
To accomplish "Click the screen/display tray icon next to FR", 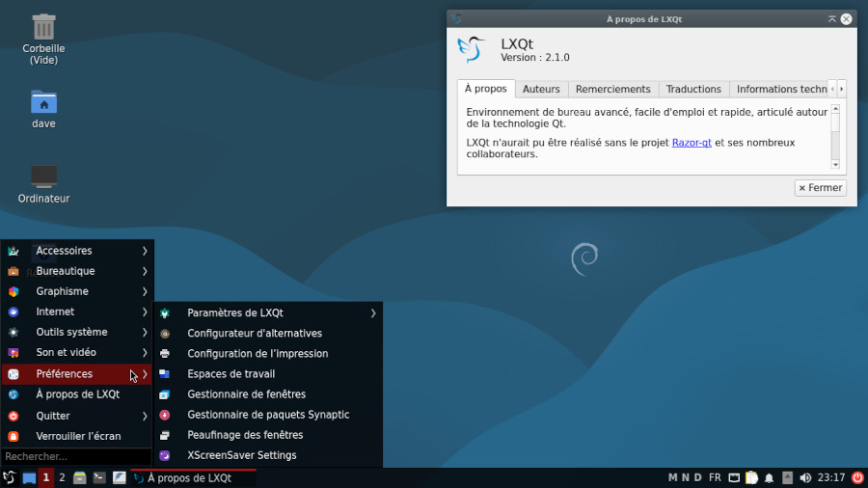I will click(734, 477).
